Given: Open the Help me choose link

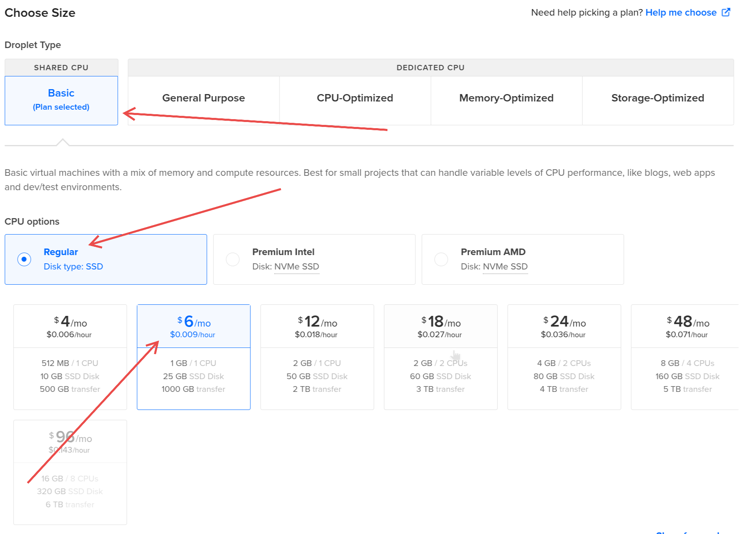Looking at the screenshot, I should (680, 13).
